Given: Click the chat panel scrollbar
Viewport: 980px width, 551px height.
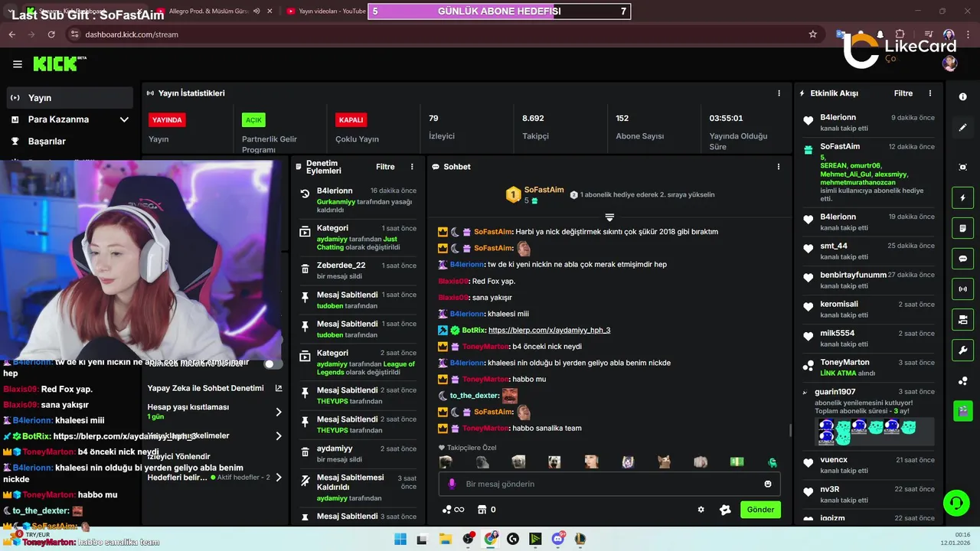Looking at the screenshot, I should click(790, 430).
